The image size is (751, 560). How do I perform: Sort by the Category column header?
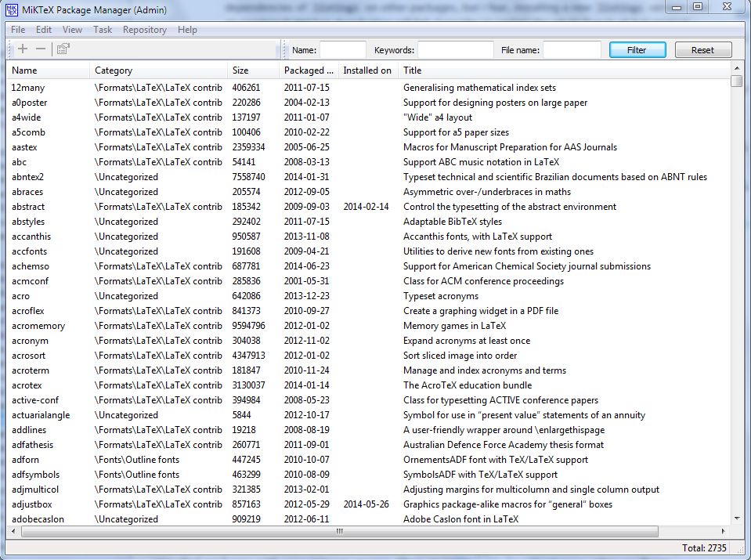[x=158, y=70]
